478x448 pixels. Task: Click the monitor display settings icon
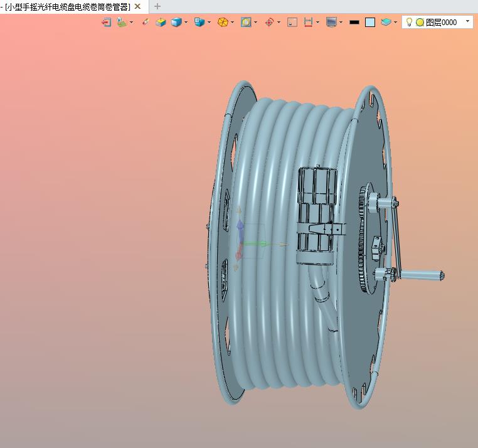point(331,22)
